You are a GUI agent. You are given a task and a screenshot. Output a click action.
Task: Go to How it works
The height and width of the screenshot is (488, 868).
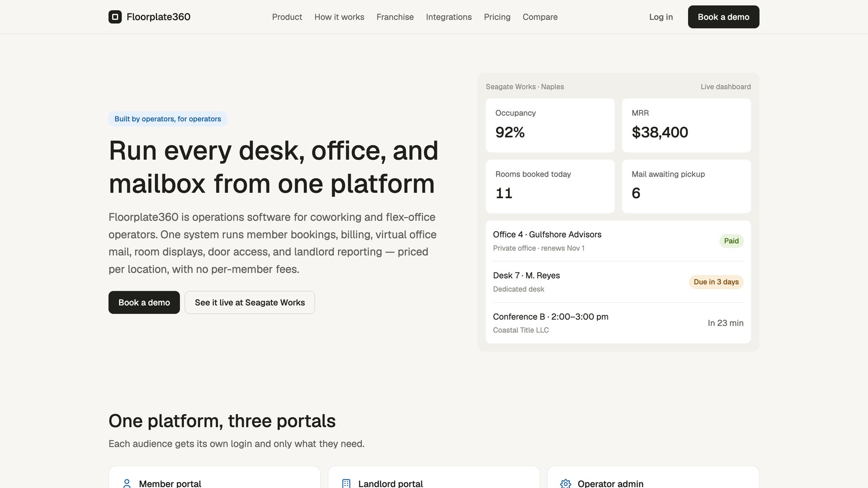click(339, 17)
